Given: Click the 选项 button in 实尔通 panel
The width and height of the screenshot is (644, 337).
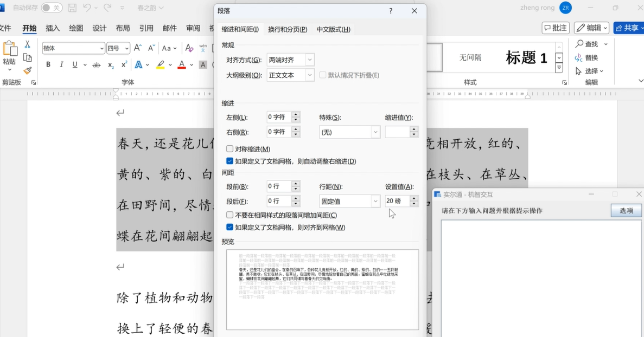Looking at the screenshot, I should coord(626,210).
